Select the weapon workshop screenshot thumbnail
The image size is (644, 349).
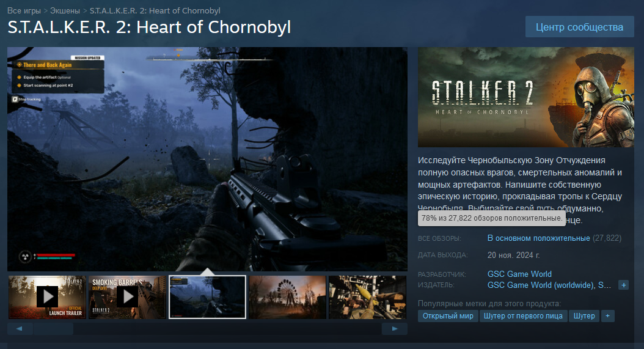367,297
